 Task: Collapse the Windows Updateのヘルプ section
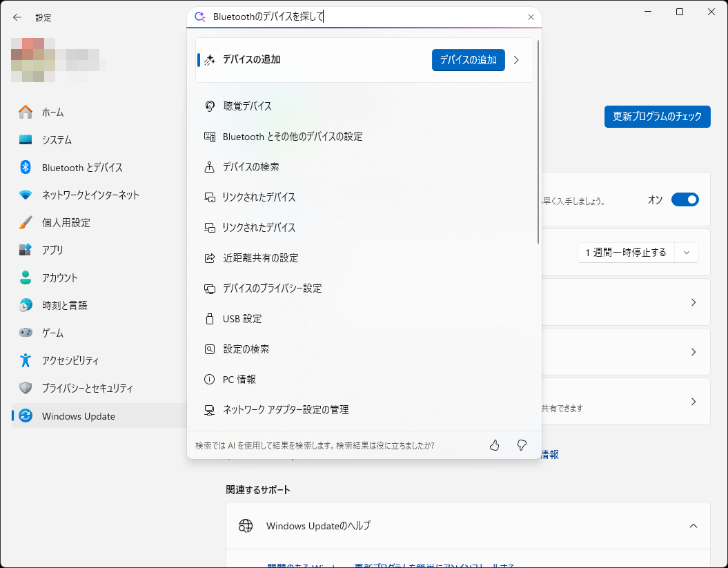pyautogui.click(x=693, y=525)
